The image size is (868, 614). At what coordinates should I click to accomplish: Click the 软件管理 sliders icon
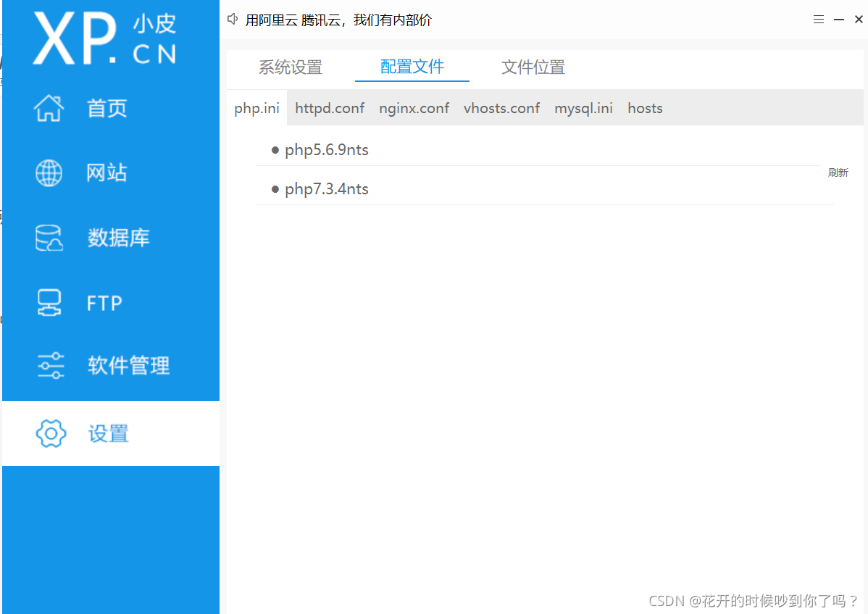(51, 365)
